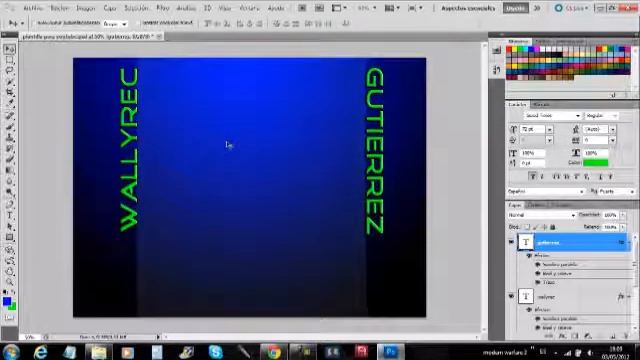Viewport: 640px width, 360px height.
Task: Pick the red swatch in Muestras panel
Action: [509, 49]
